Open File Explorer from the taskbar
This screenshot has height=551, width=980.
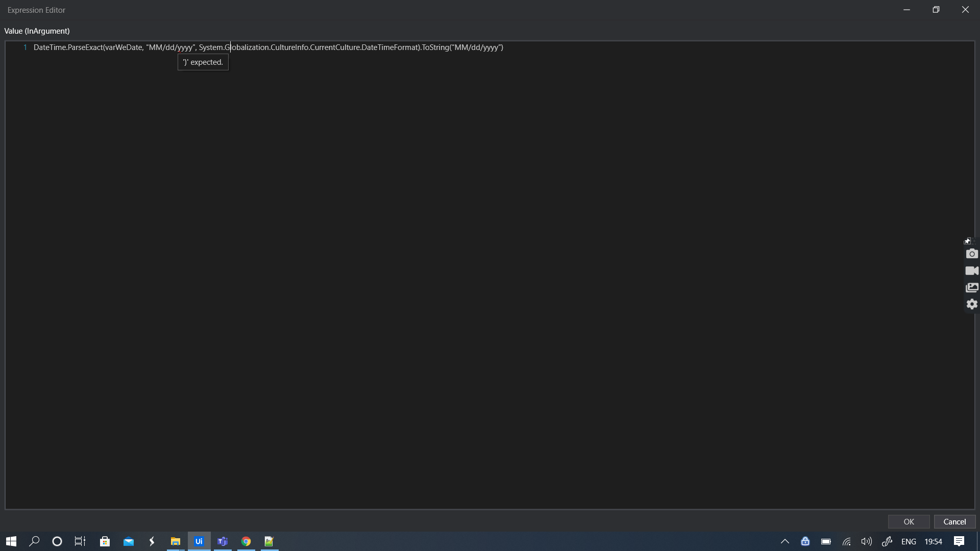pyautogui.click(x=176, y=541)
